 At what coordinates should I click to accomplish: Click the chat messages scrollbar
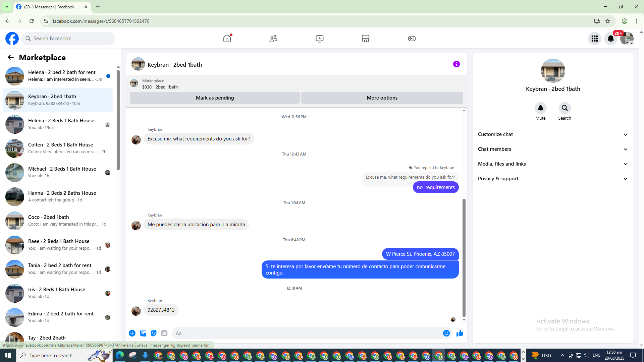(x=464, y=257)
